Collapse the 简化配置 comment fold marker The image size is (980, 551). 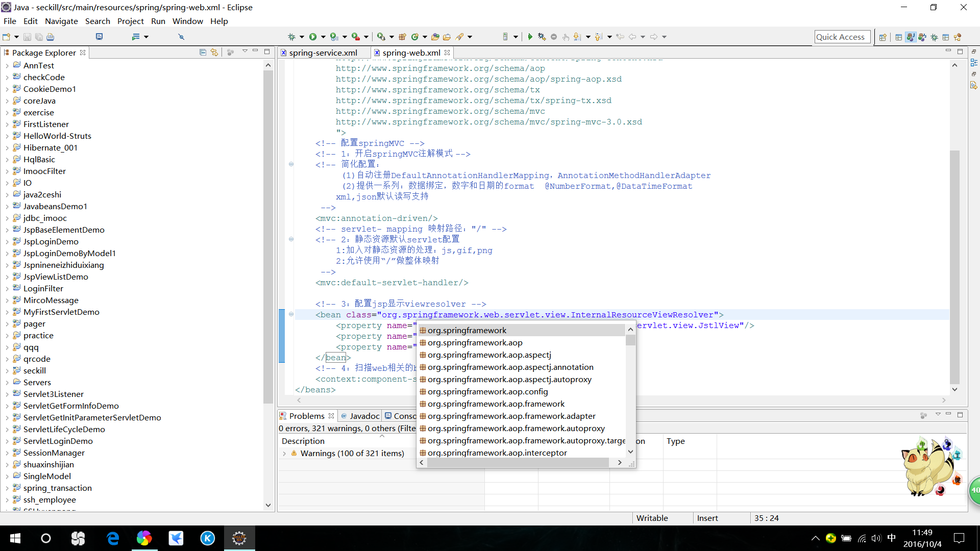pos(291,164)
